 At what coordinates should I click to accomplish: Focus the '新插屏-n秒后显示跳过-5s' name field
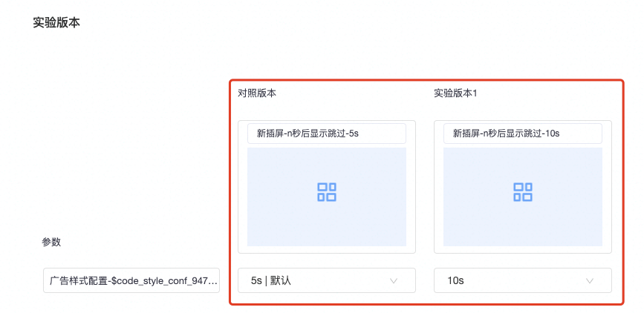click(327, 134)
